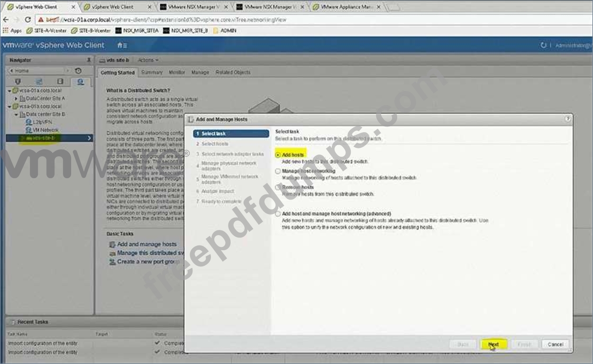This screenshot has width=593, height=364.
Task: Collapse the first vcsa-01a.corp.local node
Action: [x=9, y=91]
